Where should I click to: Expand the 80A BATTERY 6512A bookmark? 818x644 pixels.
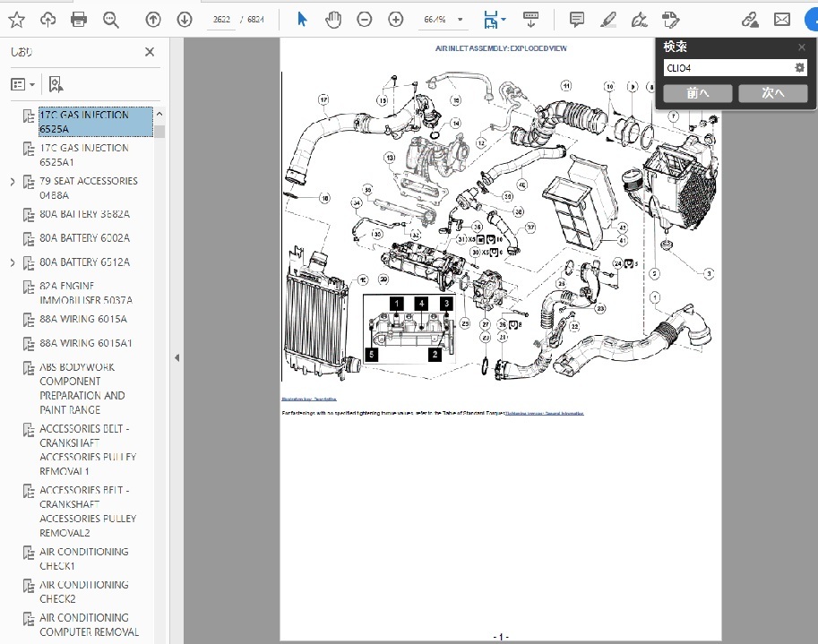click(x=13, y=262)
